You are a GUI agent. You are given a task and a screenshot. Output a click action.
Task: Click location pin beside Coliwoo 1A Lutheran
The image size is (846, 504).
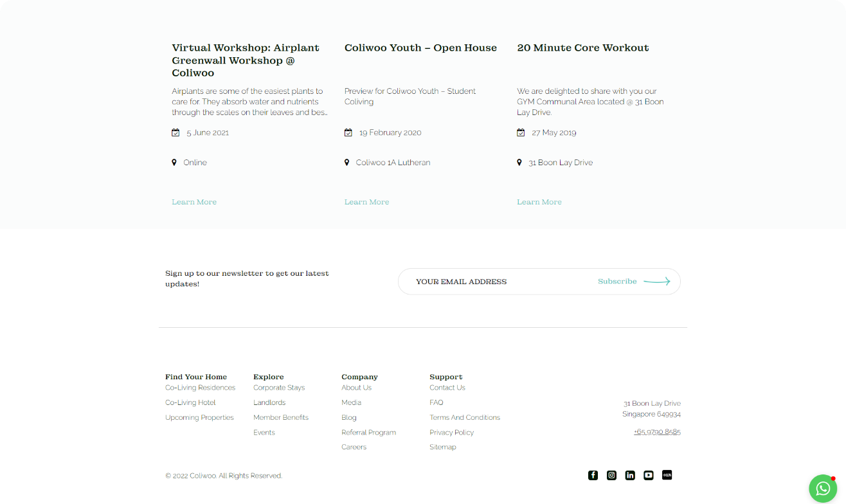click(347, 163)
